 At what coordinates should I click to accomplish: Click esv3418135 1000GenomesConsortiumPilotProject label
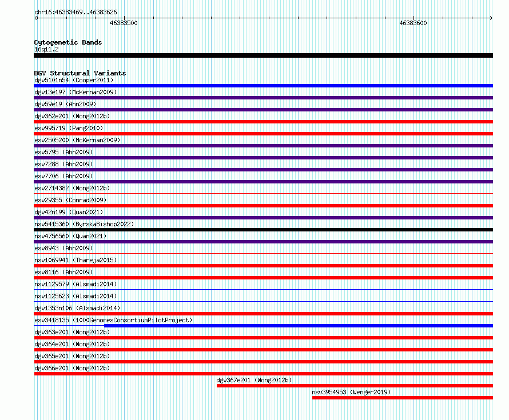pyautogui.click(x=113, y=320)
